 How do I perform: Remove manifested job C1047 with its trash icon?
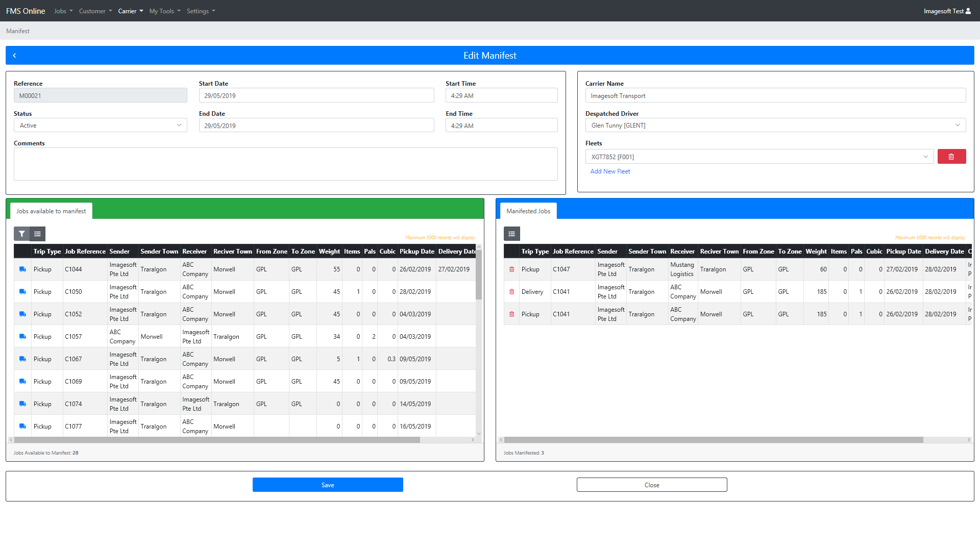511,269
